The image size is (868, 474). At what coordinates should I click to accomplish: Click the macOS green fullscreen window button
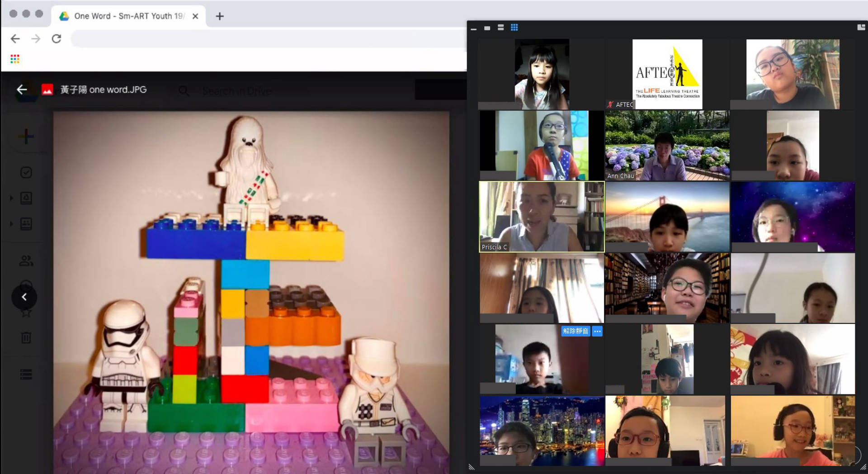(x=39, y=14)
